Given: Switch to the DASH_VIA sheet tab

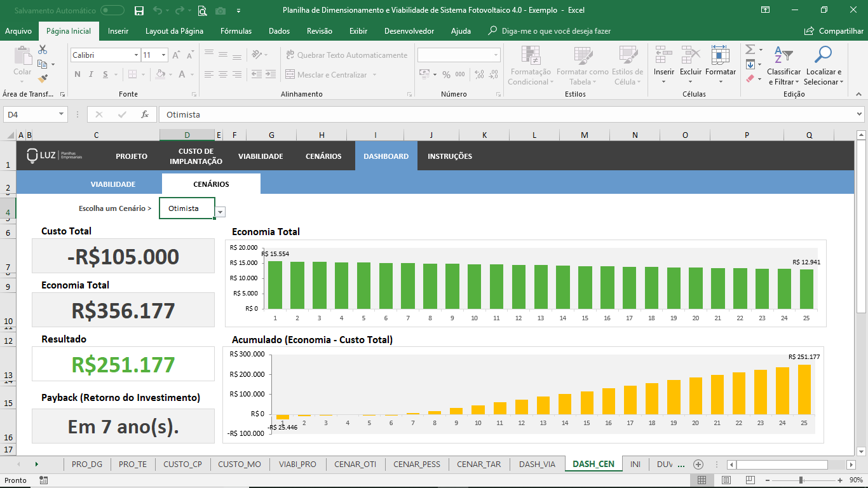Looking at the screenshot, I should [537, 464].
